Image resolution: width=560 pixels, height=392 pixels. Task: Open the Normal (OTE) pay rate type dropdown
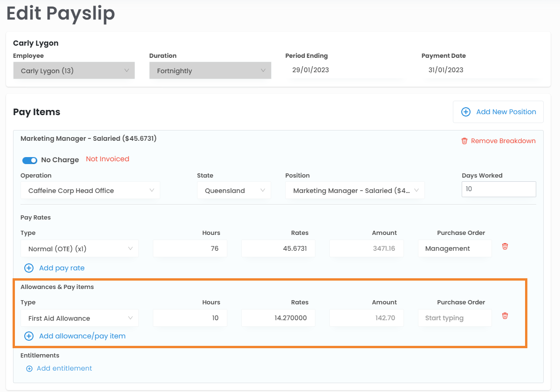pyautogui.click(x=79, y=249)
